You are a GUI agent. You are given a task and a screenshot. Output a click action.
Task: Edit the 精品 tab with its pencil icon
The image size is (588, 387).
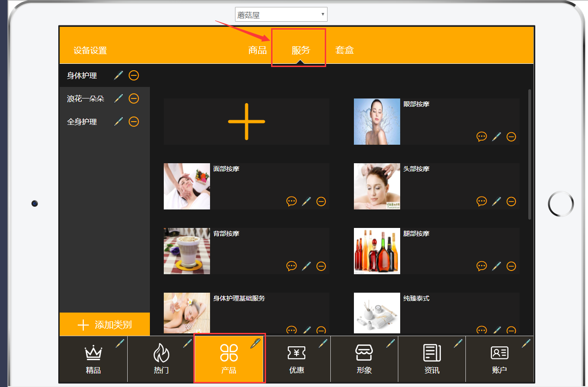pos(120,343)
